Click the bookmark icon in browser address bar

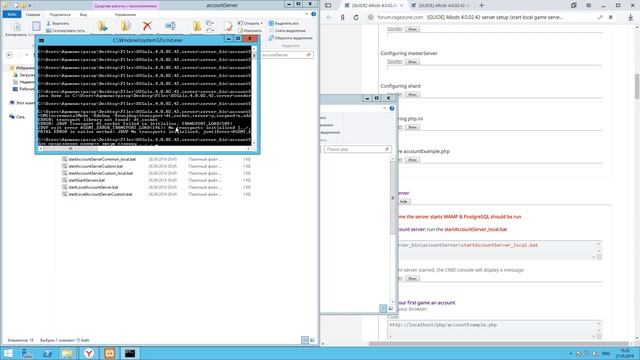[611, 17]
